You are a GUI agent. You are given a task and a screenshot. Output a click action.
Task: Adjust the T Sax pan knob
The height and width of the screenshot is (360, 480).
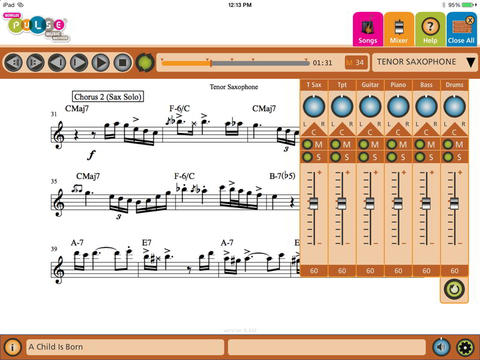[x=314, y=107]
